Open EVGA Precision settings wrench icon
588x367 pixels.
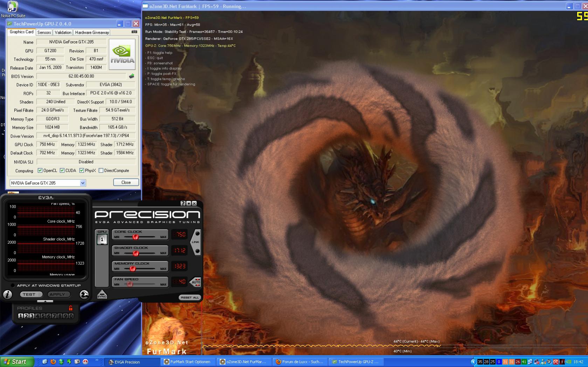pyautogui.click(x=84, y=295)
